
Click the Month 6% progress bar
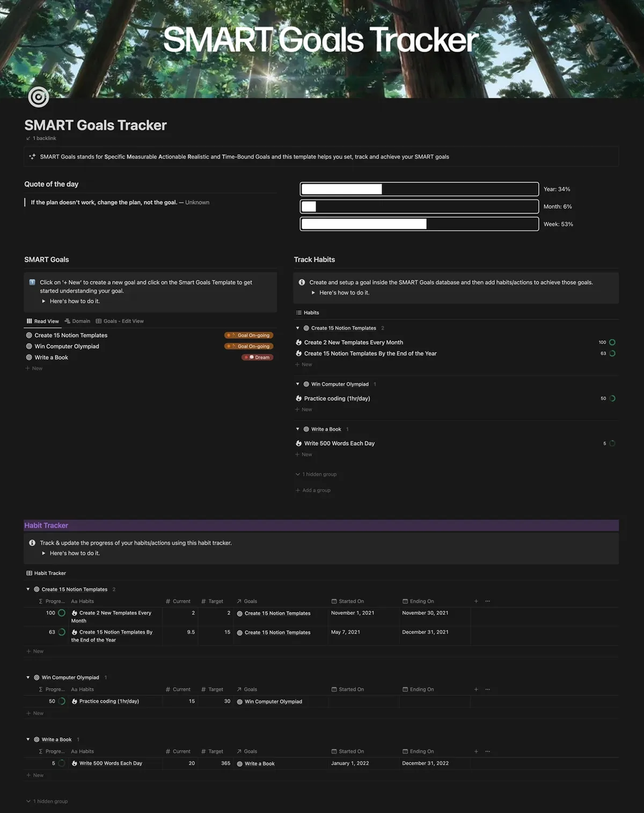click(419, 207)
